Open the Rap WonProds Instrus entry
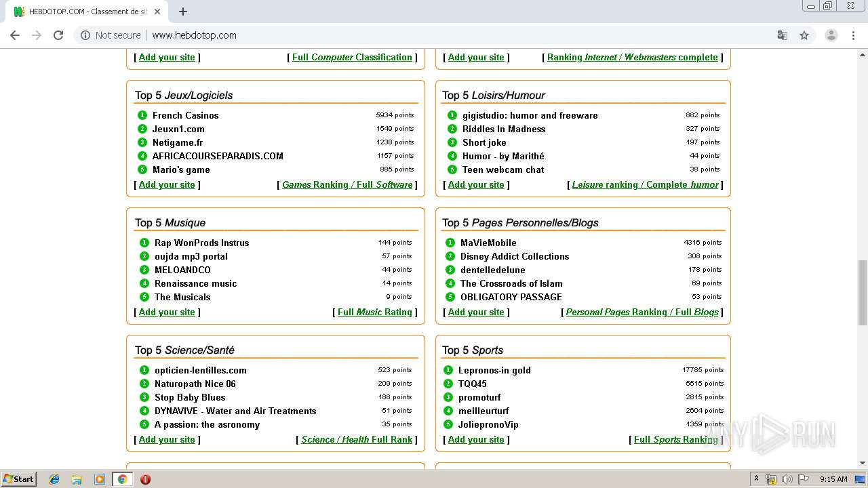The height and width of the screenshot is (488, 868). 201,243
